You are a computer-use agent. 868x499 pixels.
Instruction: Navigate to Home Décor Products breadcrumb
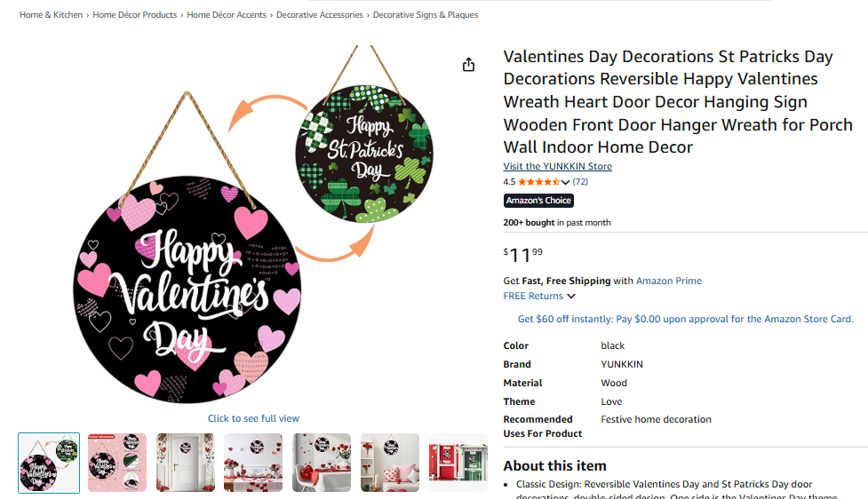click(135, 15)
